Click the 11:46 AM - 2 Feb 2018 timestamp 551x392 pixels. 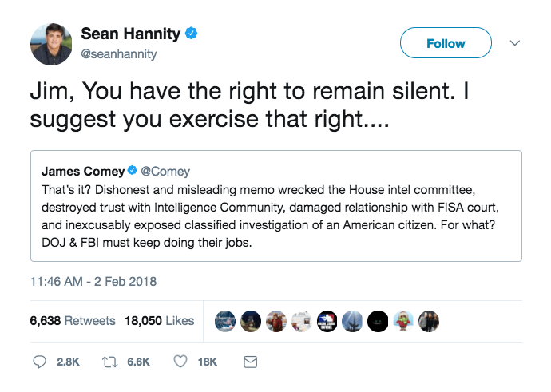[x=93, y=282]
